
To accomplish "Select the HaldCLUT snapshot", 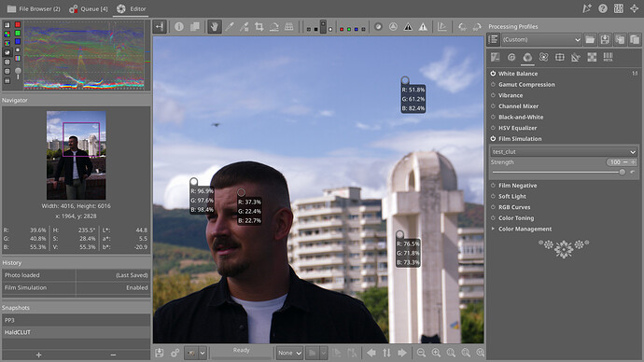I will 76,332.
